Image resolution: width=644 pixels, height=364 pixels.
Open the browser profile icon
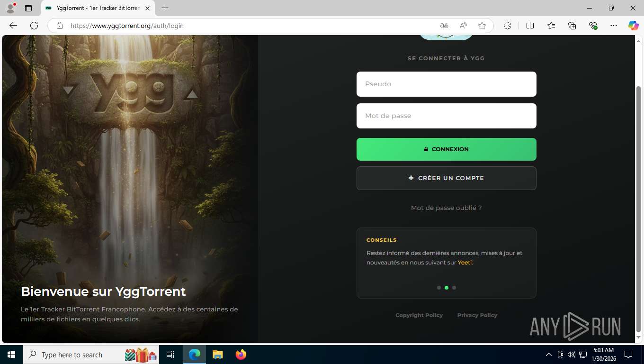pos(10,8)
